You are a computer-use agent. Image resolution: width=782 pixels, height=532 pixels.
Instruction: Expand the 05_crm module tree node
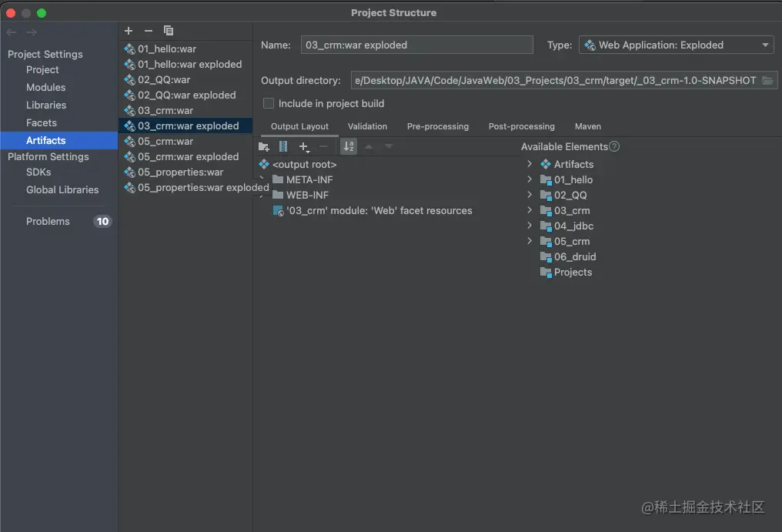coord(530,241)
